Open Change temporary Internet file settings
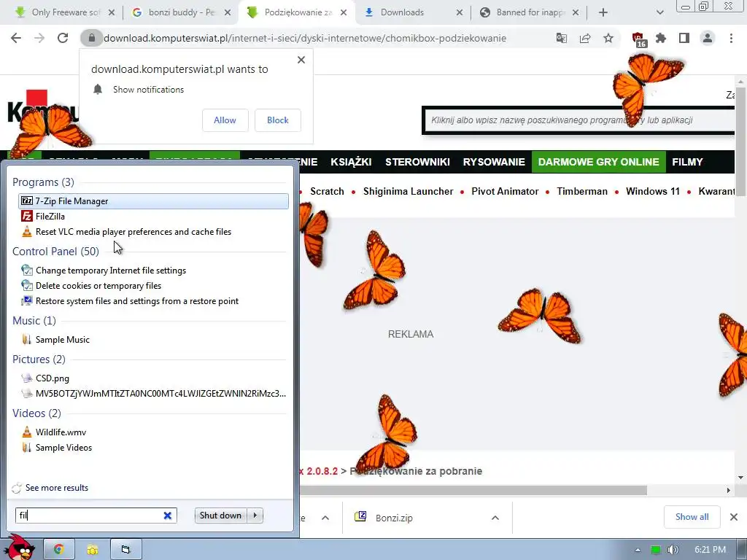The image size is (747, 560). (x=153, y=270)
